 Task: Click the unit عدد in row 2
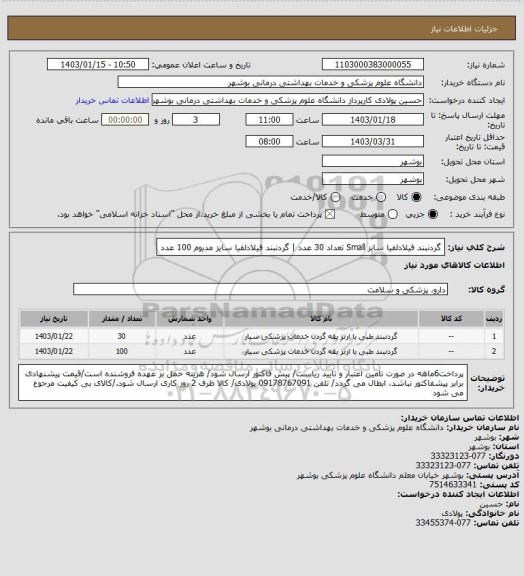coord(190,351)
